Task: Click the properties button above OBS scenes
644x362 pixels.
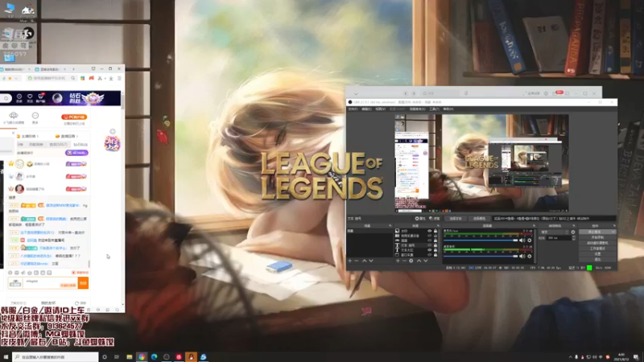Action: 420,219
